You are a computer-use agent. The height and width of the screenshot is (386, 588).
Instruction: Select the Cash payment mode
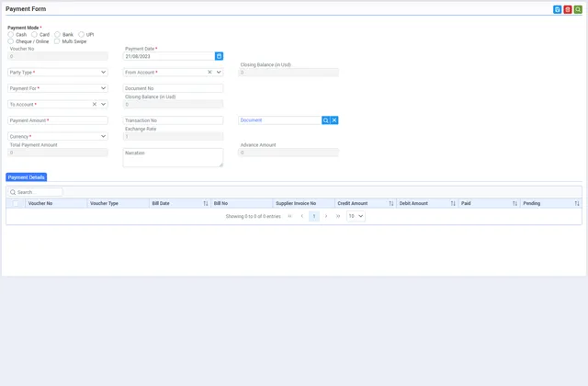click(x=12, y=35)
